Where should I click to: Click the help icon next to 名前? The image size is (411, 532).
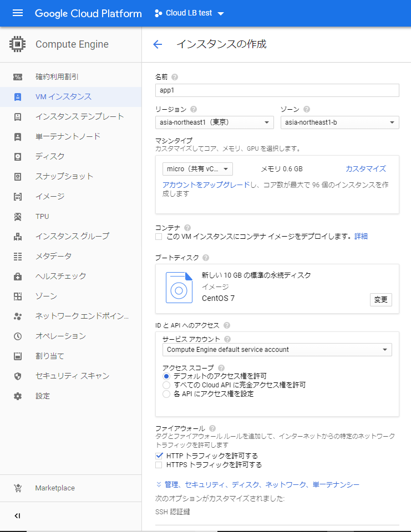[x=175, y=77]
